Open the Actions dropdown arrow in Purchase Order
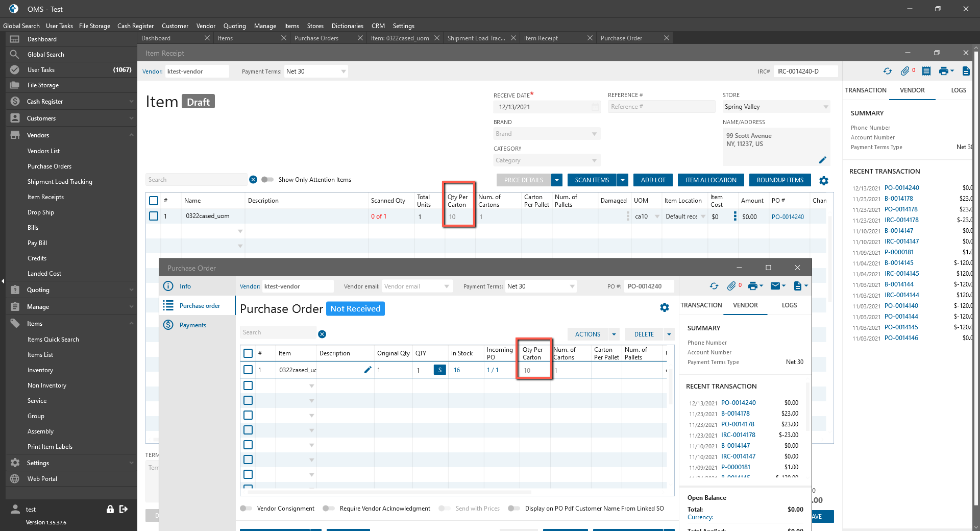The height and width of the screenshot is (531, 980). pyautogui.click(x=614, y=334)
